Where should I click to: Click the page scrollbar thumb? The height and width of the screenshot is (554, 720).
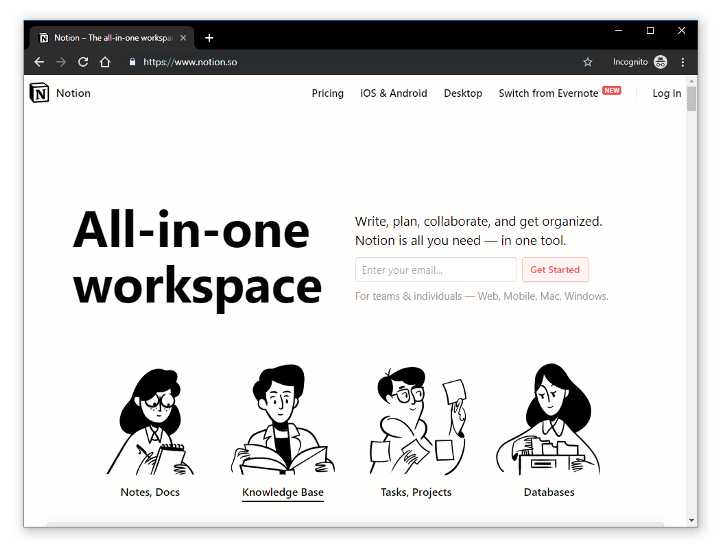pos(692,99)
